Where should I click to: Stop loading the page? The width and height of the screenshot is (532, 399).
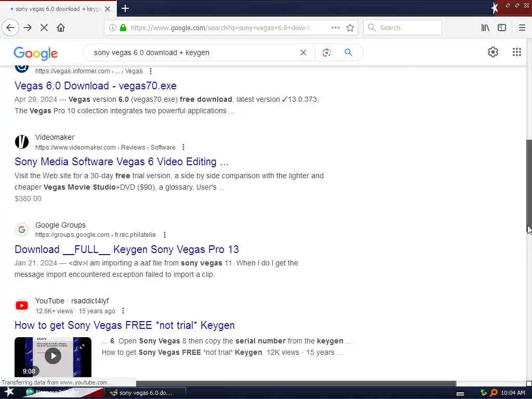(44, 28)
